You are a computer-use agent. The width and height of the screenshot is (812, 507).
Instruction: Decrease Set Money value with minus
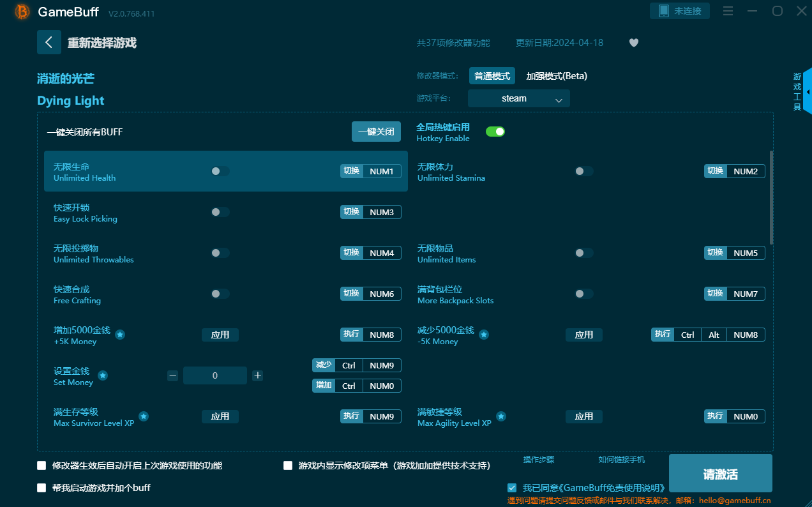tap(172, 375)
